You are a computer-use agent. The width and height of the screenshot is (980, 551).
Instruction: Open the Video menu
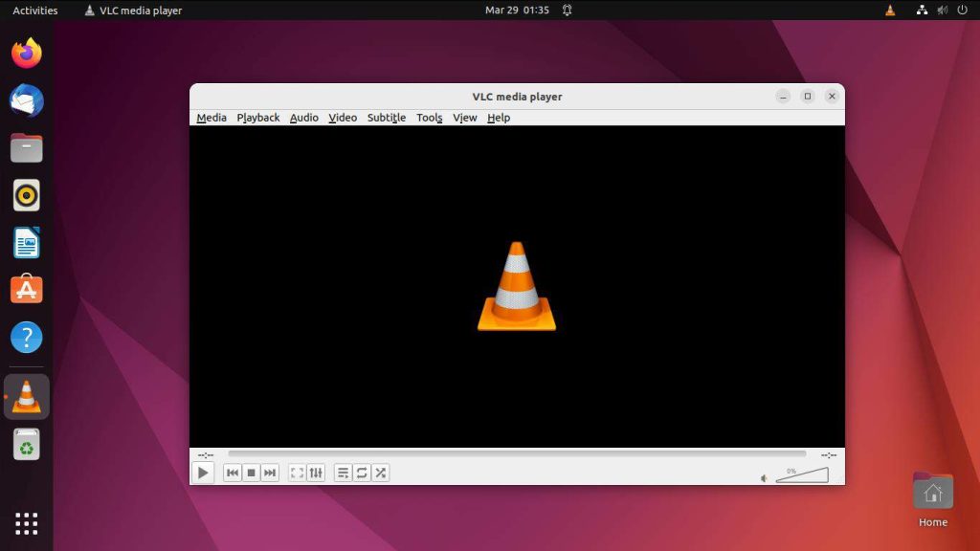click(x=343, y=118)
